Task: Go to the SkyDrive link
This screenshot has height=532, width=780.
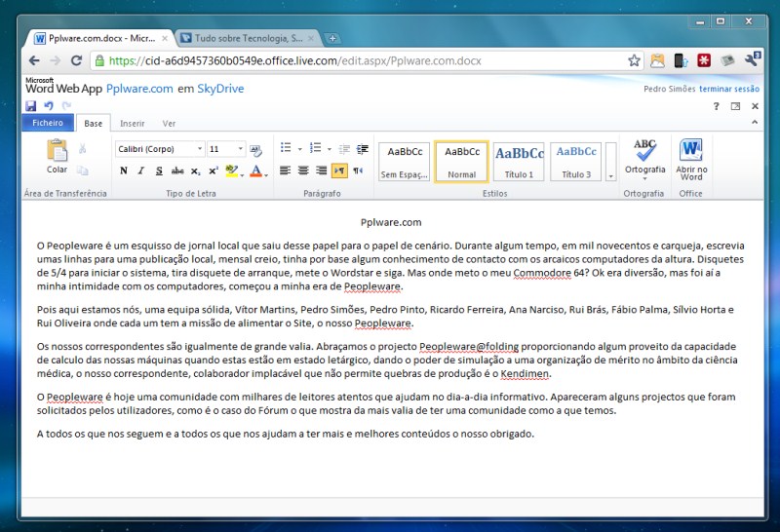Action: point(220,89)
